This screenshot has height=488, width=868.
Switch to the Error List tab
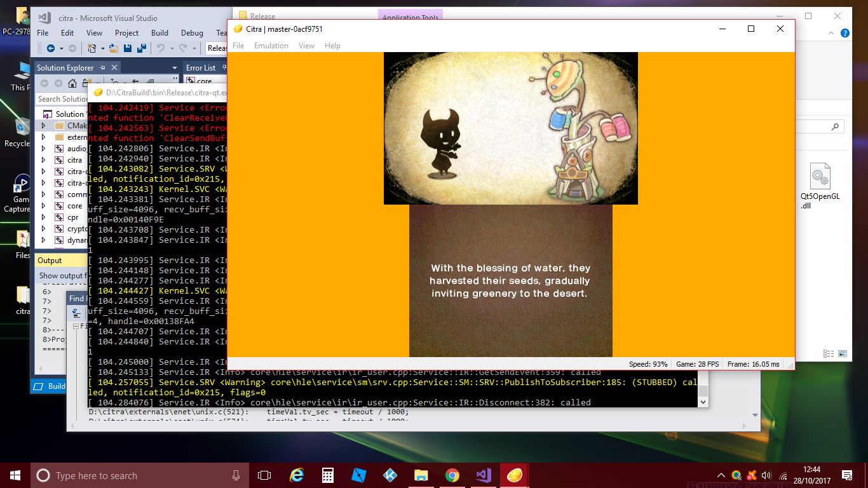click(x=200, y=68)
